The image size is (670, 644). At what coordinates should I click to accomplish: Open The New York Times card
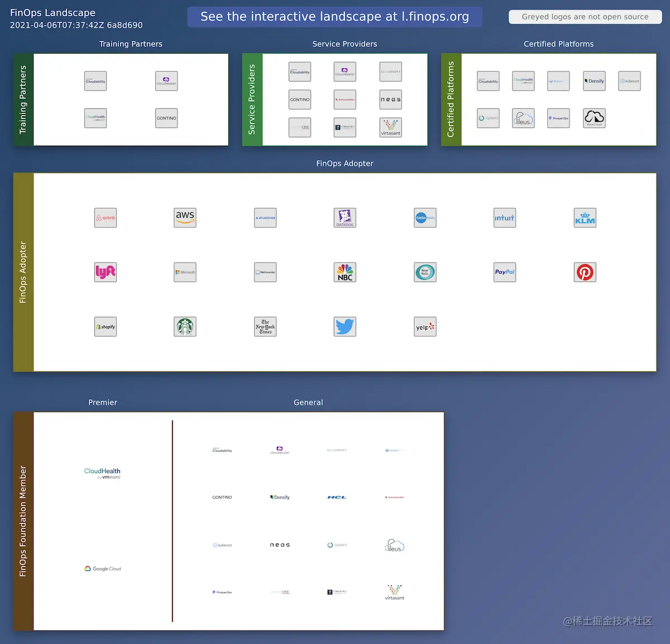(265, 327)
